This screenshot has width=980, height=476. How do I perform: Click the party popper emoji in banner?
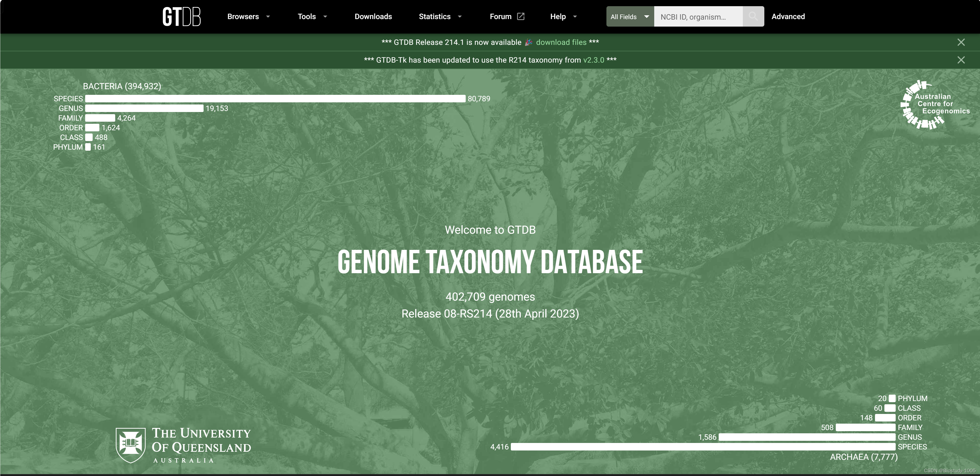tap(529, 42)
